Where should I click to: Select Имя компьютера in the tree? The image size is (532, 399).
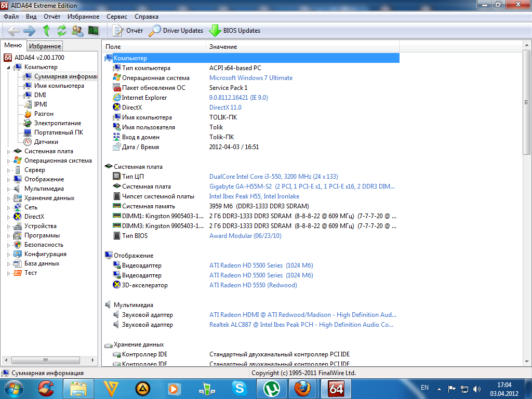click(x=59, y=86)
